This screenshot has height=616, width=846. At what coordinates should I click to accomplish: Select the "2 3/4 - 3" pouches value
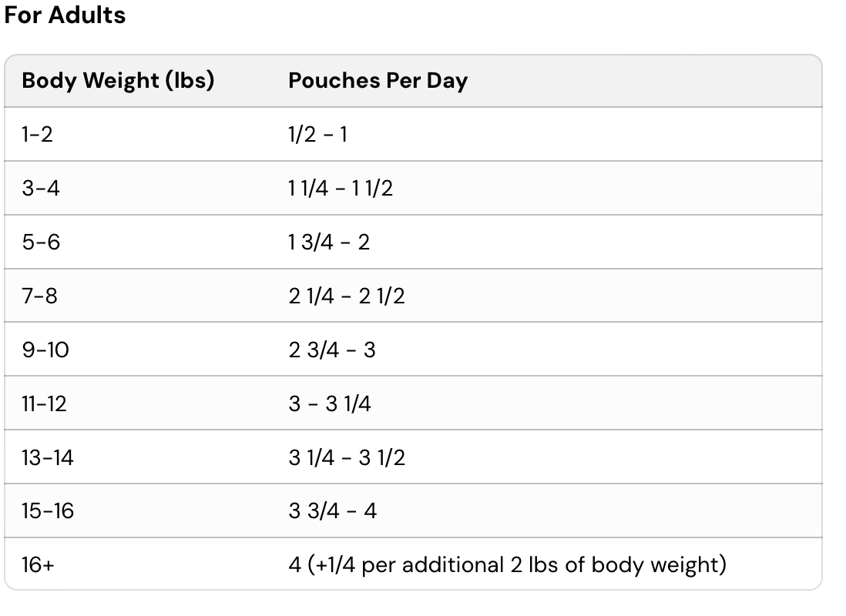click(332, 350)
